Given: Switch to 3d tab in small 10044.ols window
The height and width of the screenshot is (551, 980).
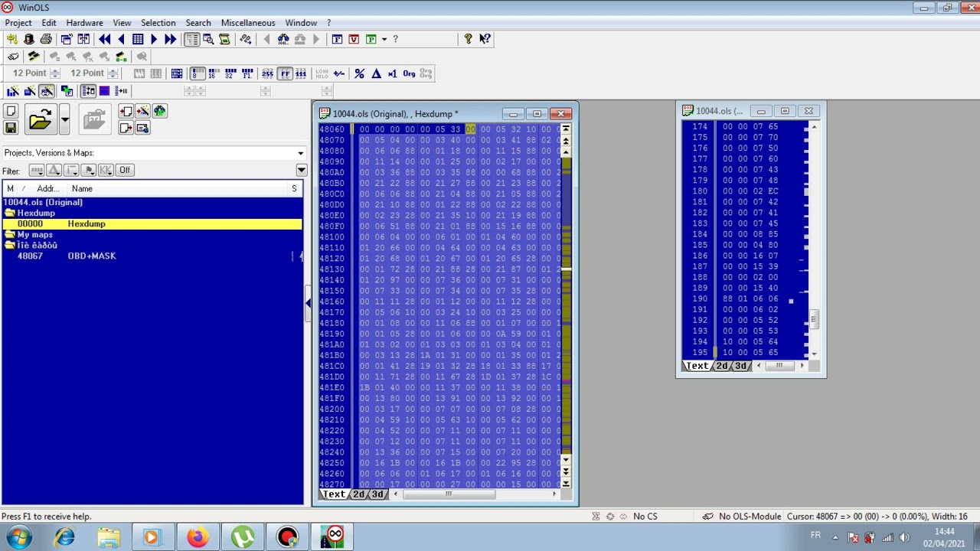Looking at the screenshot, I should [741, 366].
